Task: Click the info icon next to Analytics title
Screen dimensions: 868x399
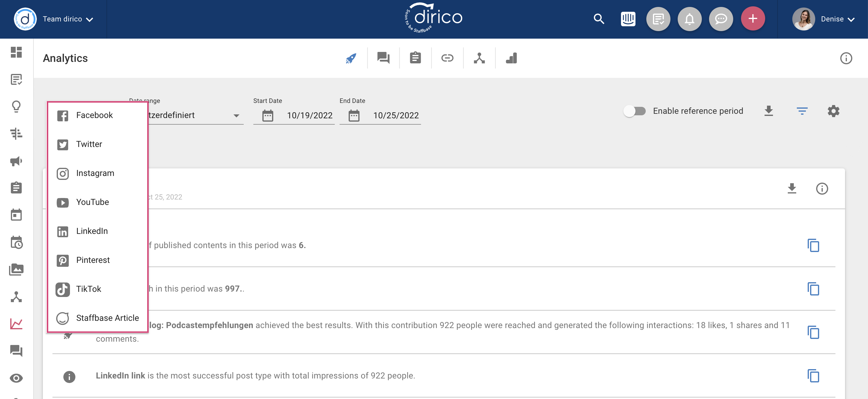Action: point(846,58)
